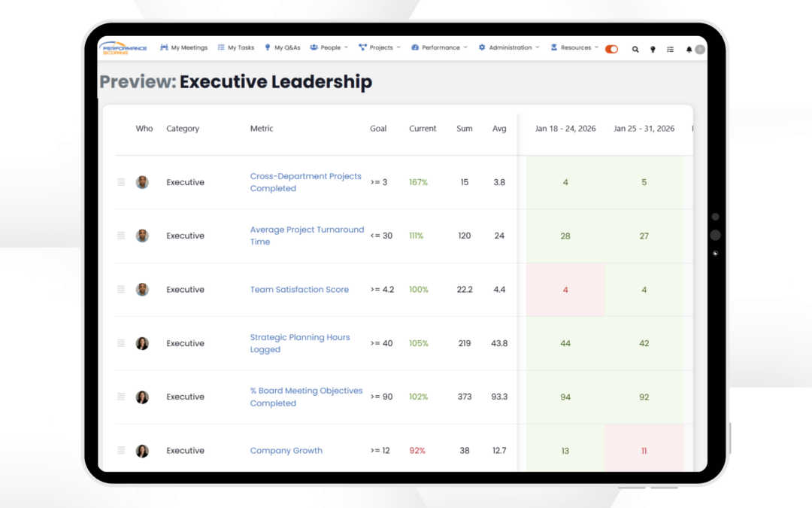Click the red Jan 18 cell showing 4
The image size is (812, 508).
[x=565, y=289]
